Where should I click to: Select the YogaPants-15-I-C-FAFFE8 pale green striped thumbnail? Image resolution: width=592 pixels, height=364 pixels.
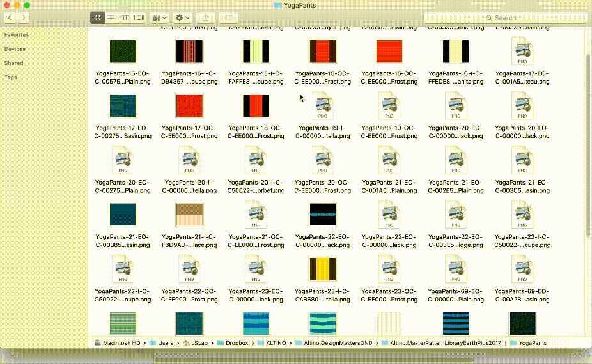coord(256,51)
